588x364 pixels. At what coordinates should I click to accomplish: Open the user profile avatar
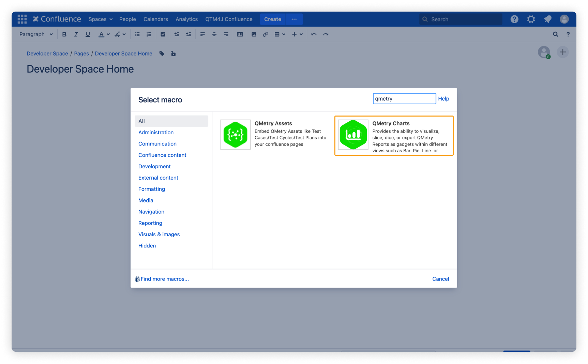click(x=564, y=19)
